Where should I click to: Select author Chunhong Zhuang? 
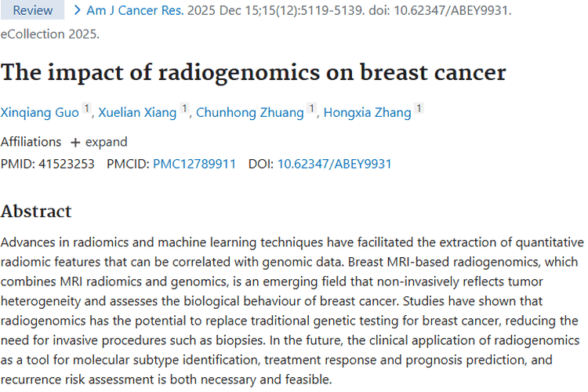tap(249, 113)
